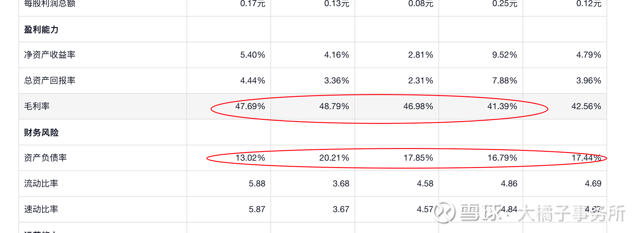Select the 20.21% debt ratio cell
Screen dimensions: 644x233
pos(334,158)
